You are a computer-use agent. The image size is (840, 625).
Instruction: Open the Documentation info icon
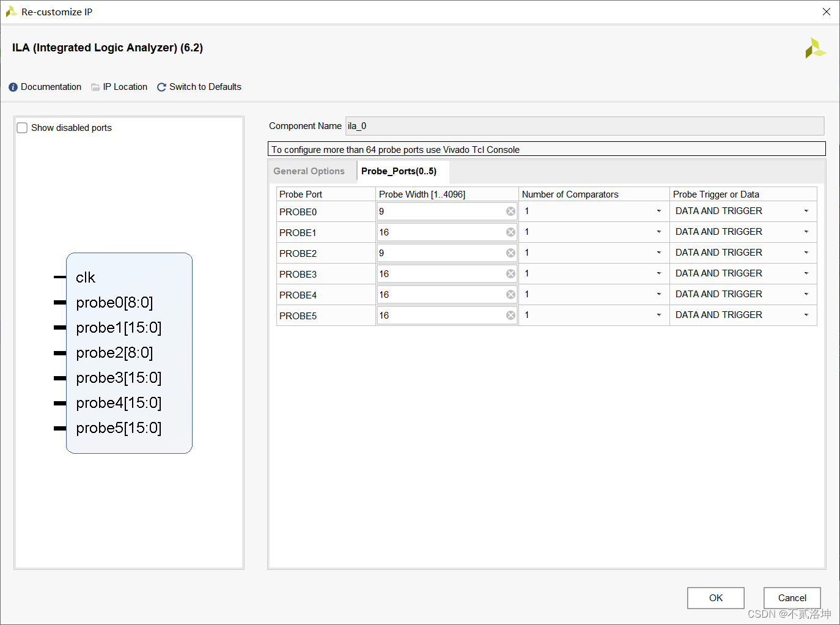[13, 87]
